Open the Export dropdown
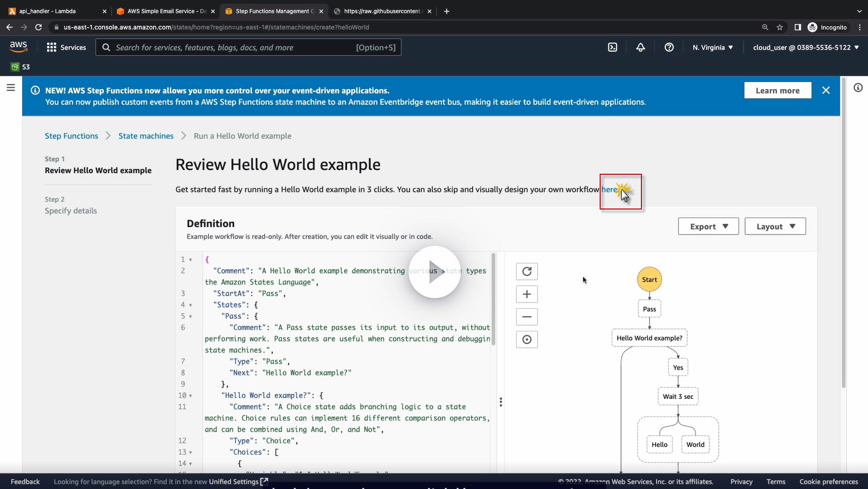This screenshot has width=868, height=489. click(x=708, y=227)
